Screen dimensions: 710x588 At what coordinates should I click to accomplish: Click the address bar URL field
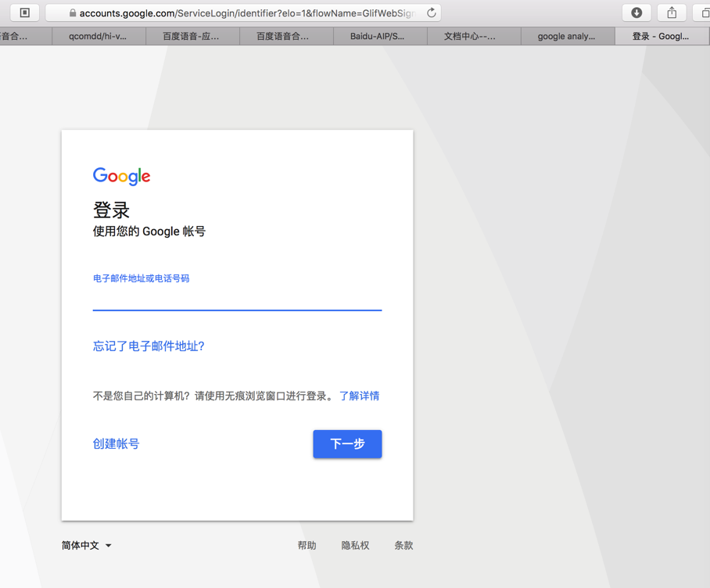(243, 13)
